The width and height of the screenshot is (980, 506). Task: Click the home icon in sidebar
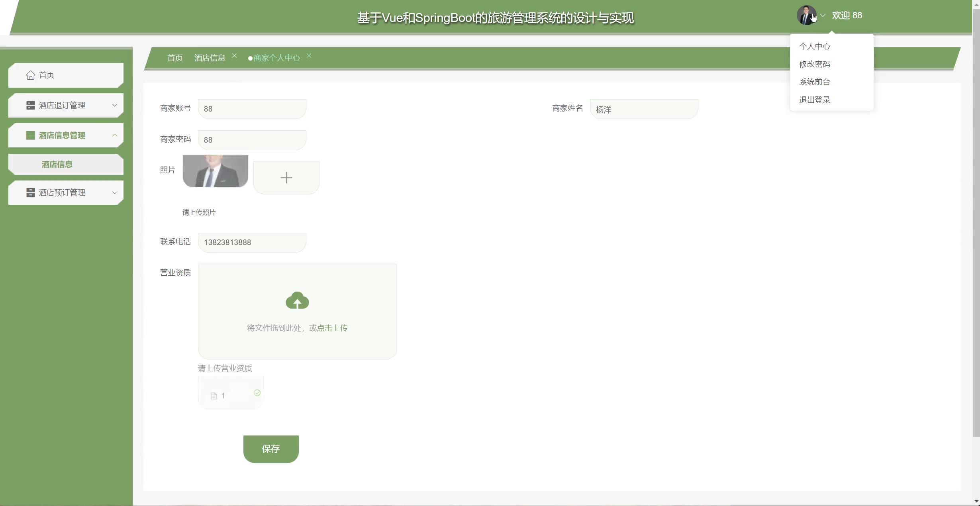(31, 75)
